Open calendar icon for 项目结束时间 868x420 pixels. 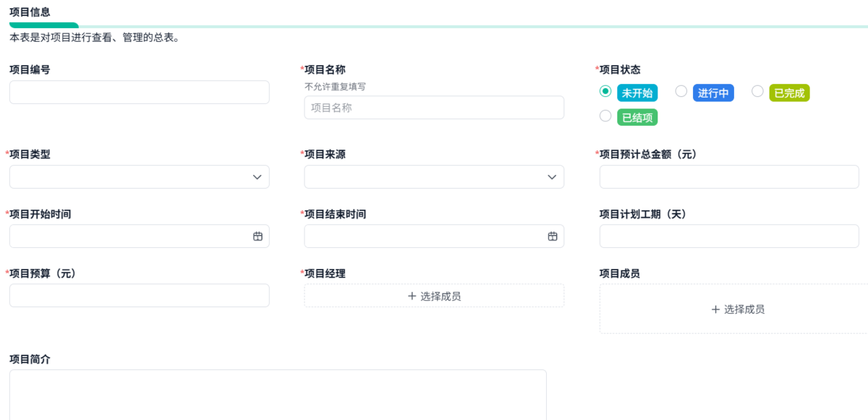click(x=553, y=236)
